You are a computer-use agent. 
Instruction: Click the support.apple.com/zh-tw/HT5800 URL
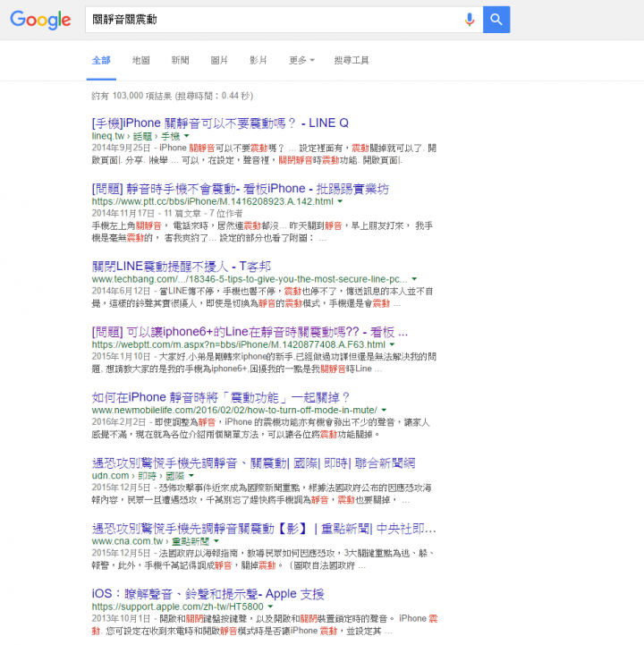pyautogui.click(x=177, y=607)
